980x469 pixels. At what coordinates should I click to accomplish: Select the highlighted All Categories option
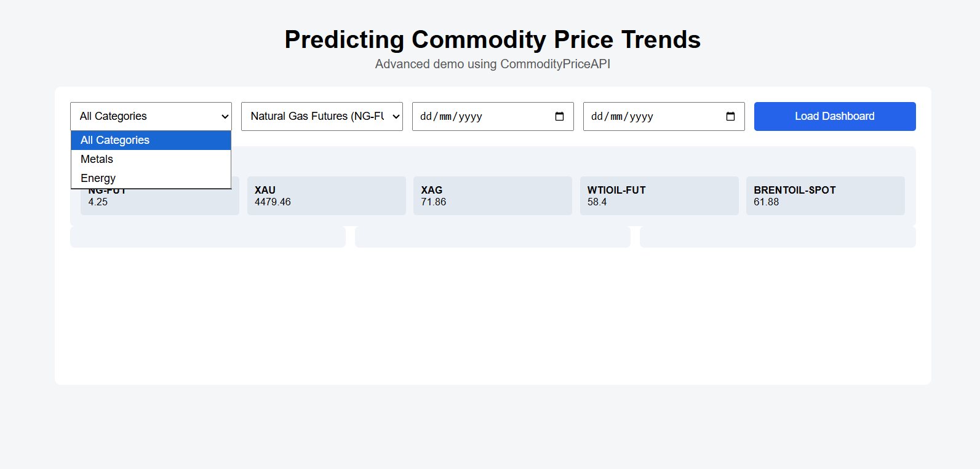coord(115,140)
